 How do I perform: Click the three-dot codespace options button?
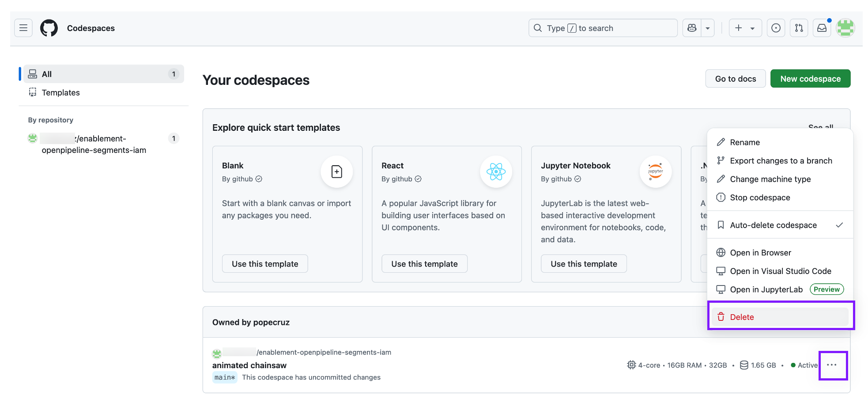point(832,365)
